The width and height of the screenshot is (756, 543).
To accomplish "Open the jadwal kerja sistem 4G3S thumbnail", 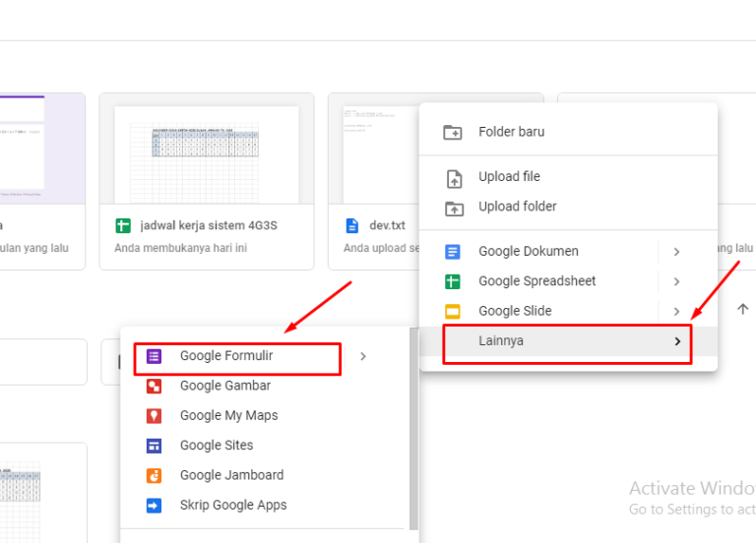I will pyautogui.click(x=207, y=149).
